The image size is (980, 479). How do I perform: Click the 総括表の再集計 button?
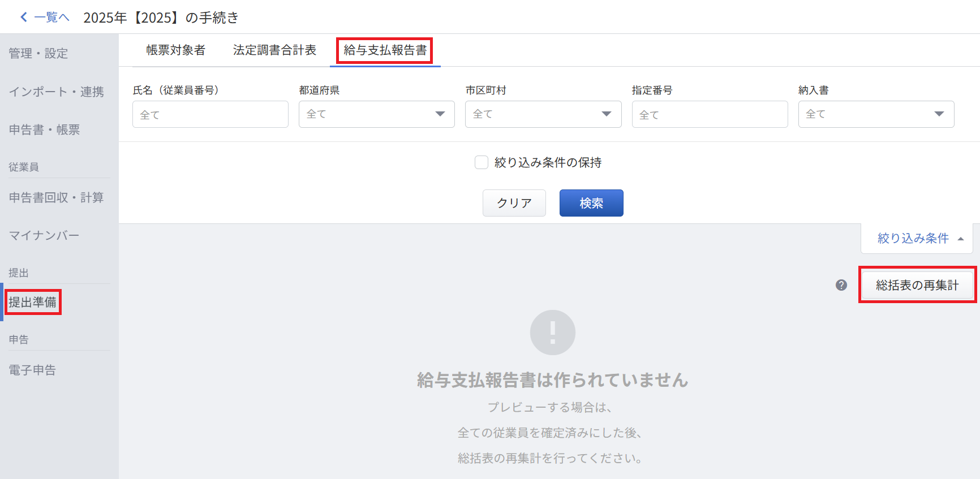[917, 285]
